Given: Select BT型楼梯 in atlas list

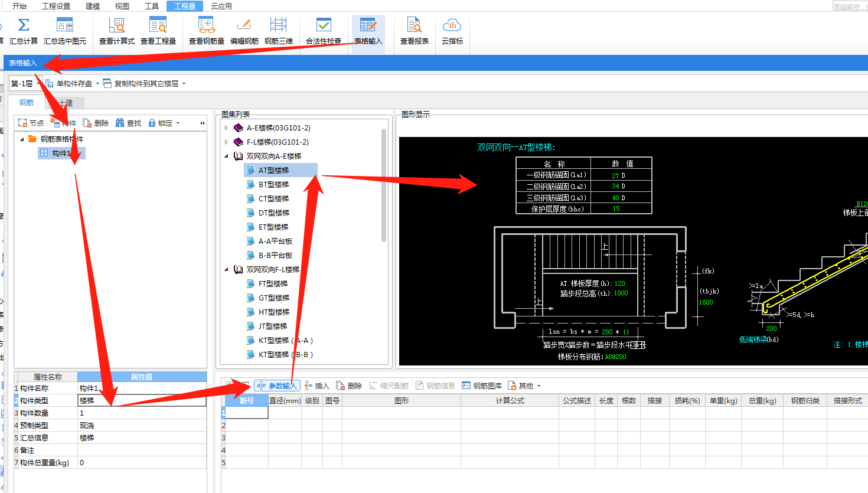Looking at the screenshot, I should pos(273,184).
